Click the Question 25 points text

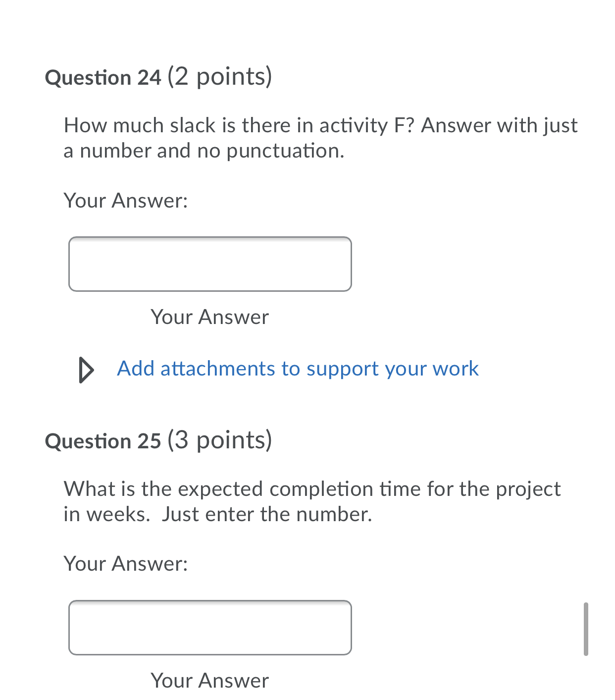220,440
